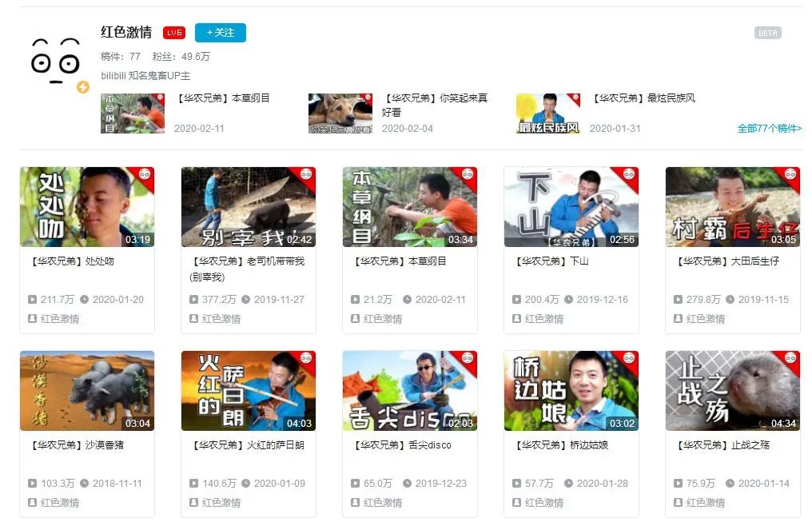Click red corner badge on 处处吻 thumbnail

[144, 175]
